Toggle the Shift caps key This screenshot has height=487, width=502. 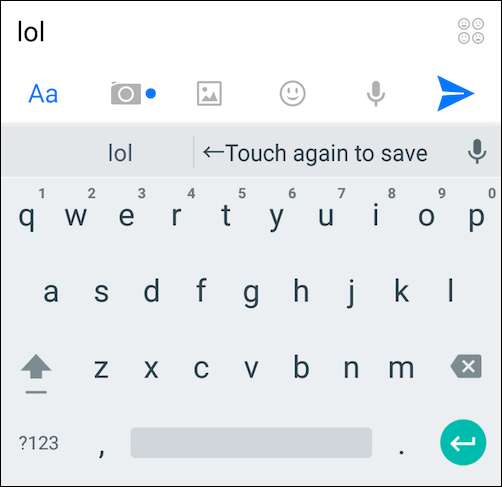pyautogui.click(x=36, y=373)
